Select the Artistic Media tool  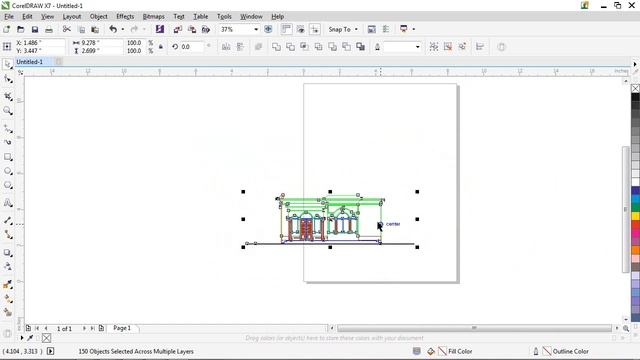(x=7, y=142)
